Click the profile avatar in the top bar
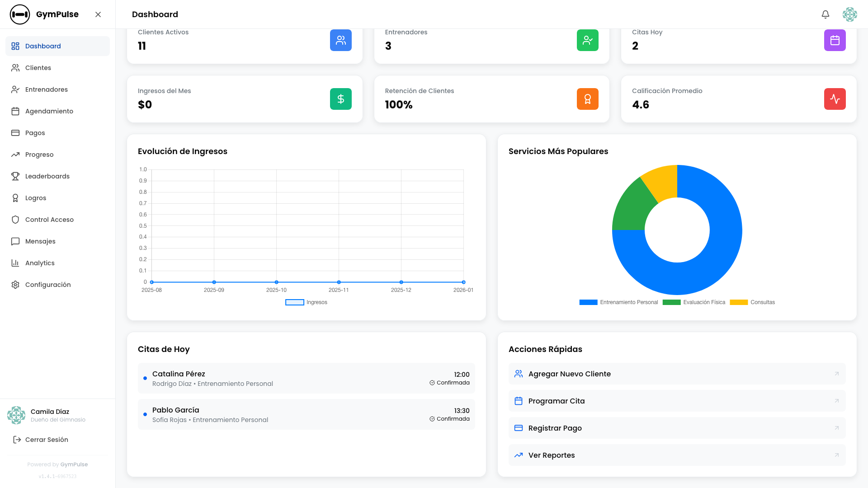 (x=850, y=14)
